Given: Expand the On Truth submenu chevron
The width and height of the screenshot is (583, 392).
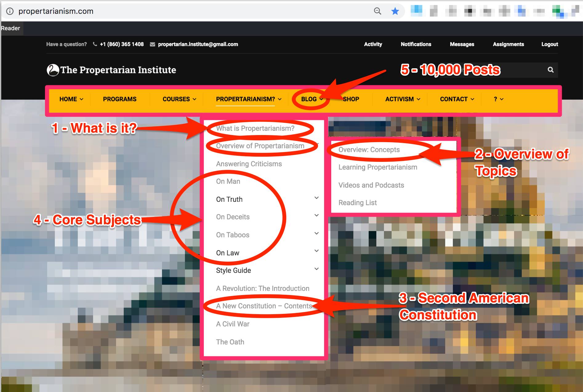Looking at the screenshot, I should pyautogui.click(x=316, y=198).
